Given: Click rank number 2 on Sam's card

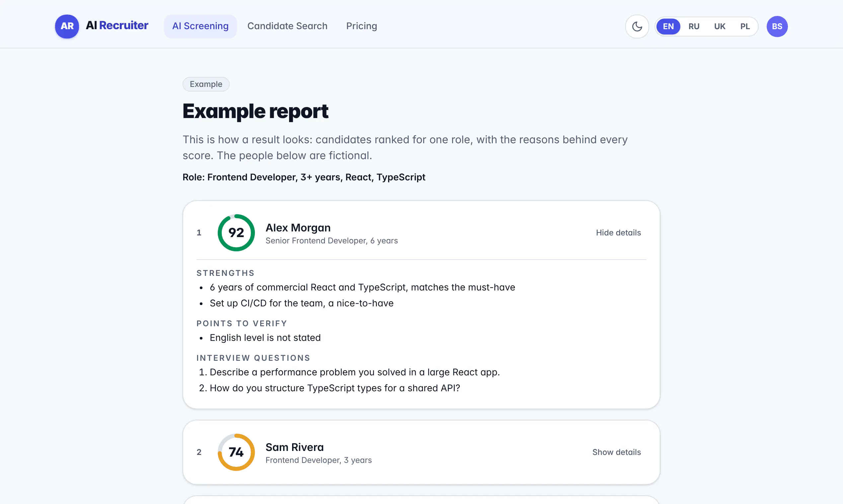Looking at the screenshot, I should click(x=199, y=452).
